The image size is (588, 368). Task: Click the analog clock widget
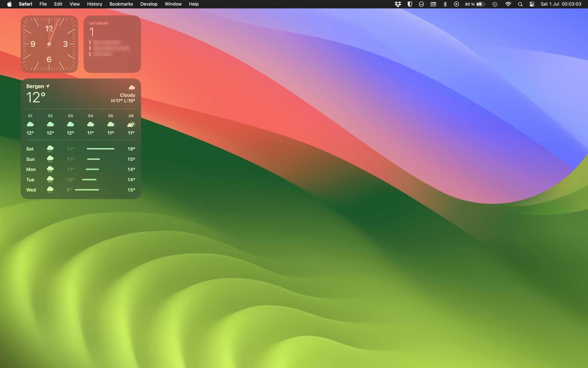pos(49,44)
